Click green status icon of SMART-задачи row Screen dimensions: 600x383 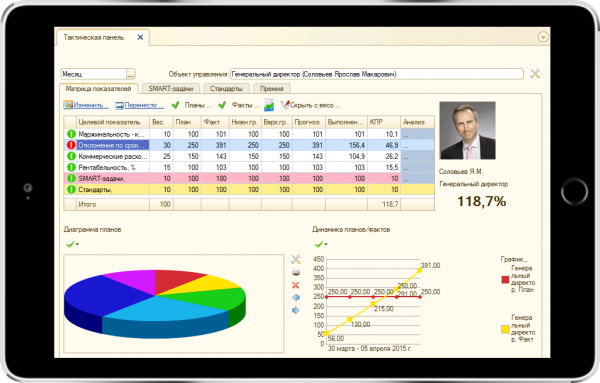(71, 179)
